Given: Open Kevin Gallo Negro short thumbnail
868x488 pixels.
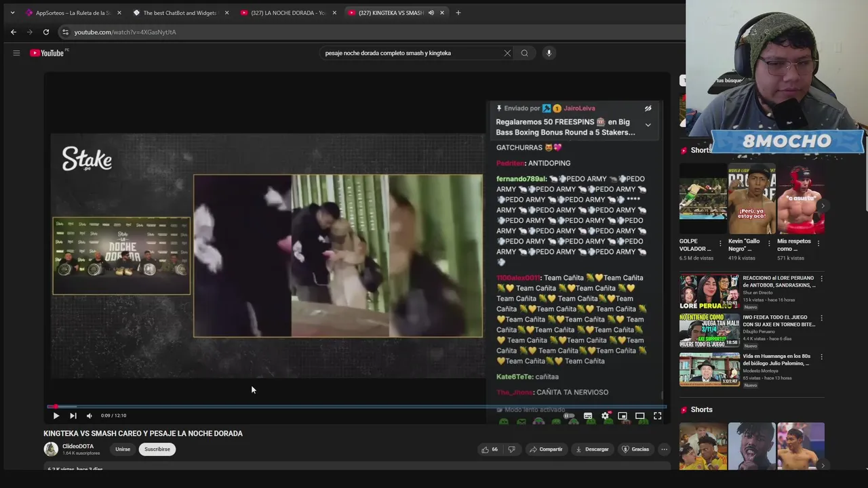Looking at the screenshot, I should click(x=751, y=199).
